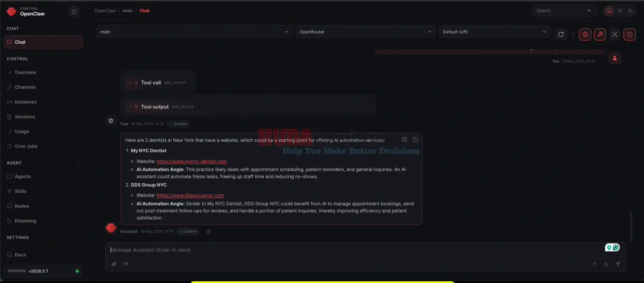Toggle the clock cron sessions button
The height and width of the screenshot is (283, 644).
point(630,34)
